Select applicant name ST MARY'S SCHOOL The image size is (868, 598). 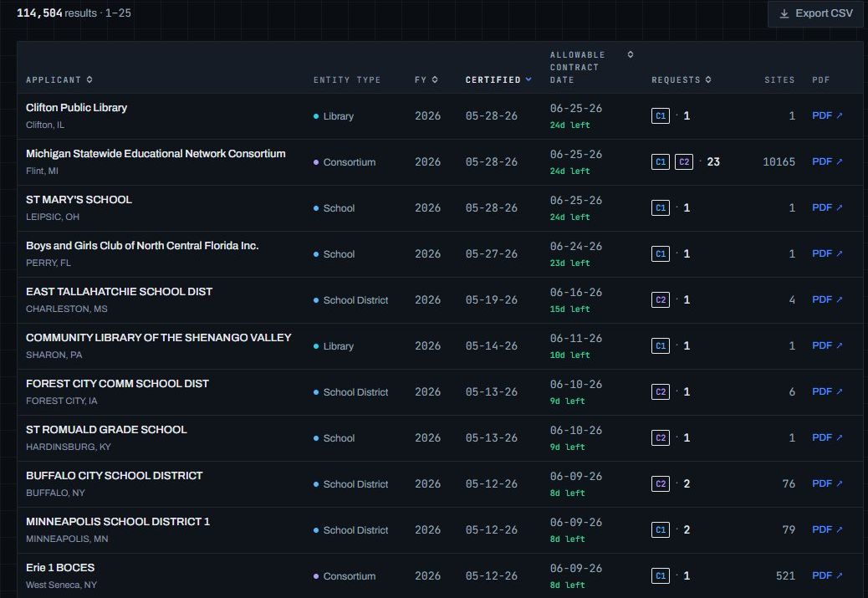[79, 199]
